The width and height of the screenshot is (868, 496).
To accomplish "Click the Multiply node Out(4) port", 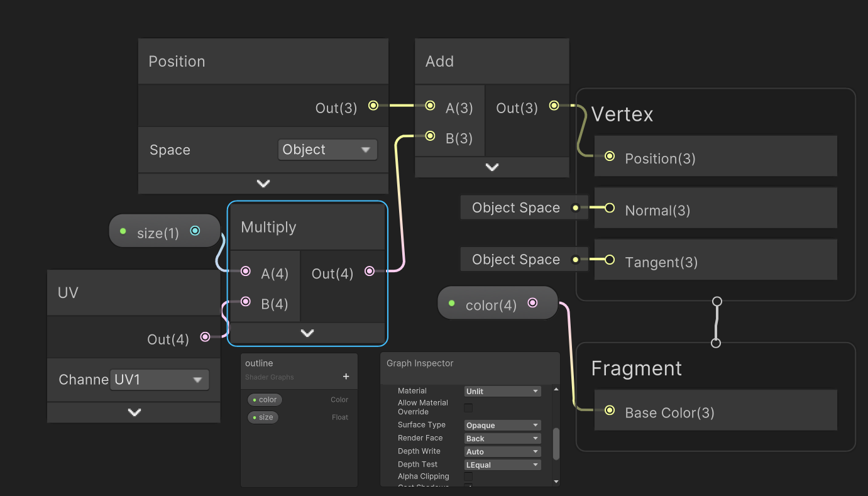I will pos(370,271).
